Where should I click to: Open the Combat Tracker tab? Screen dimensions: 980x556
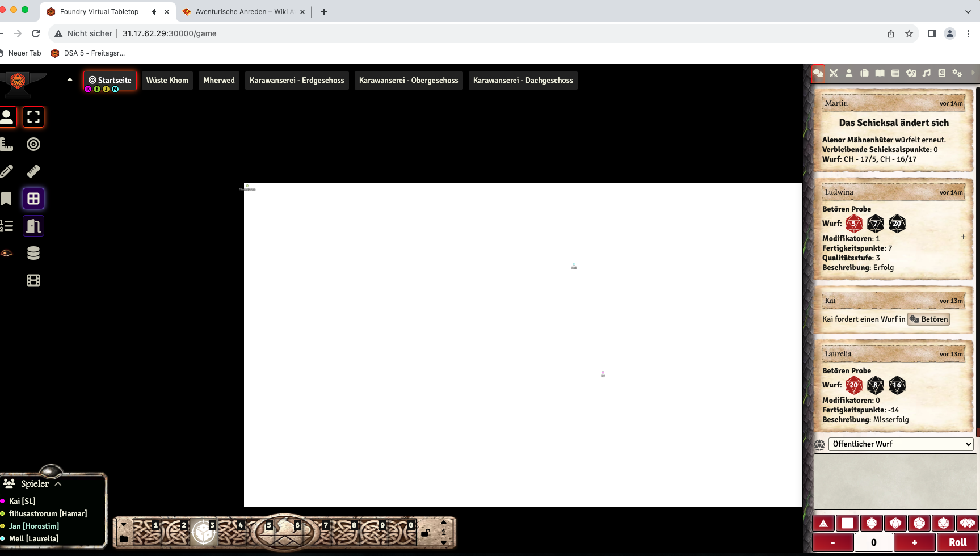tap(833, 73)
